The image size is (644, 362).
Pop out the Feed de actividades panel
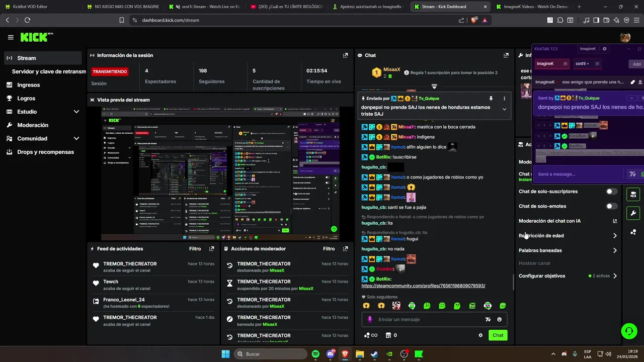pyautogui.click(x=211, y=249)
